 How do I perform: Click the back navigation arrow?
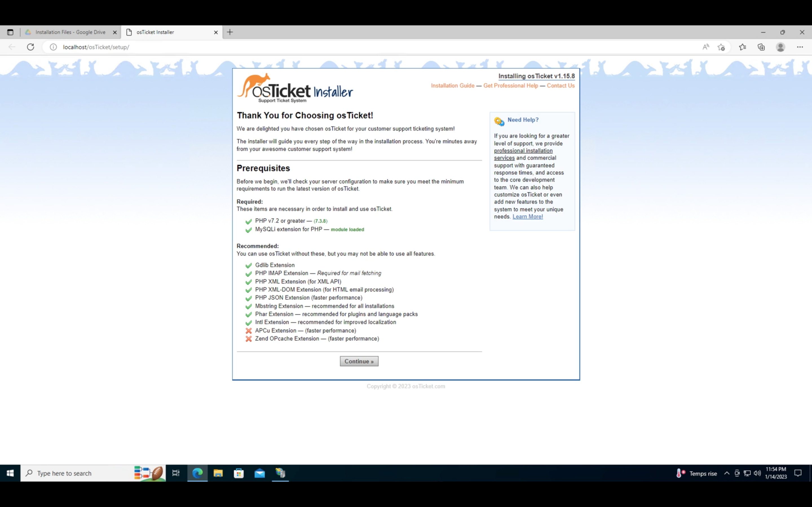pos(12,47)
